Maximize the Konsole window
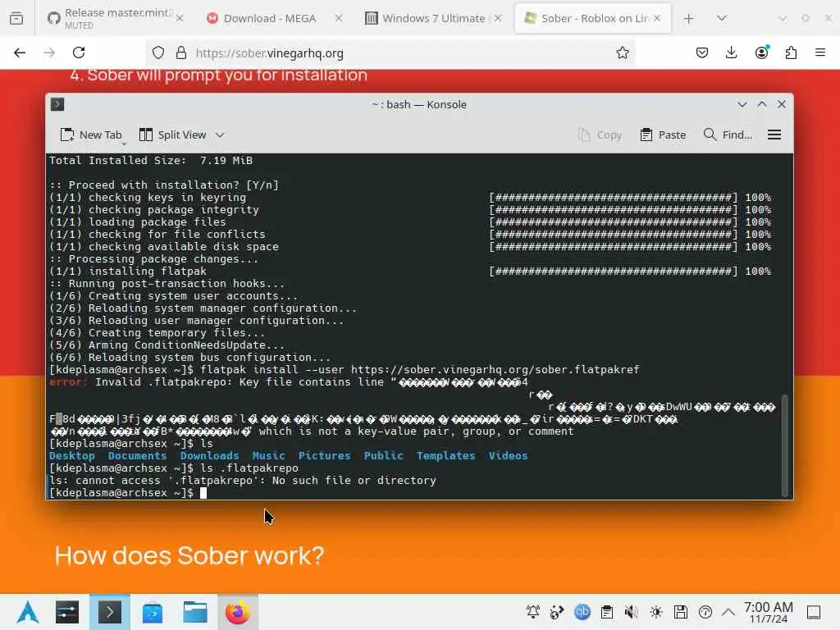Viewport: 840px width, 630px height. (762, 104)
